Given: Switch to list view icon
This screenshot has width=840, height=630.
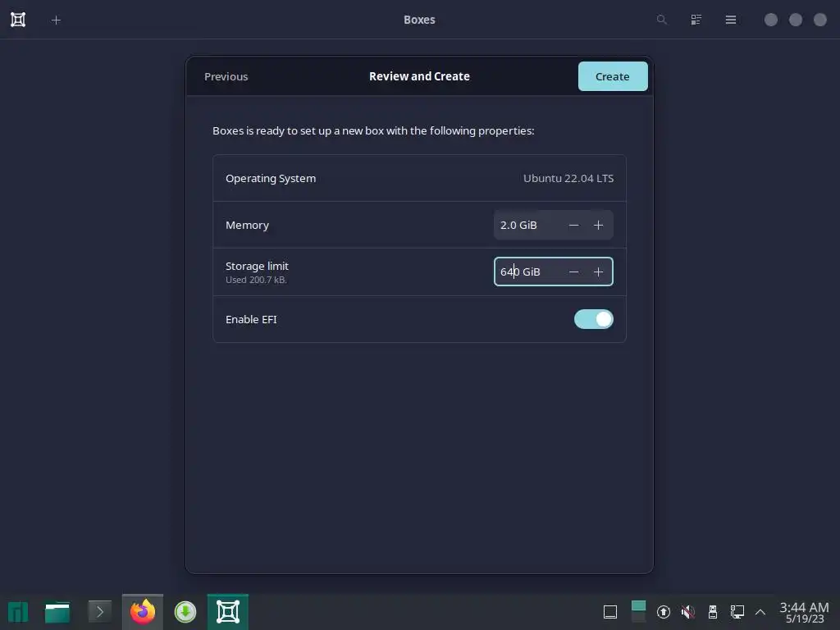Looking at the screenshot, I should pos(696,20).
